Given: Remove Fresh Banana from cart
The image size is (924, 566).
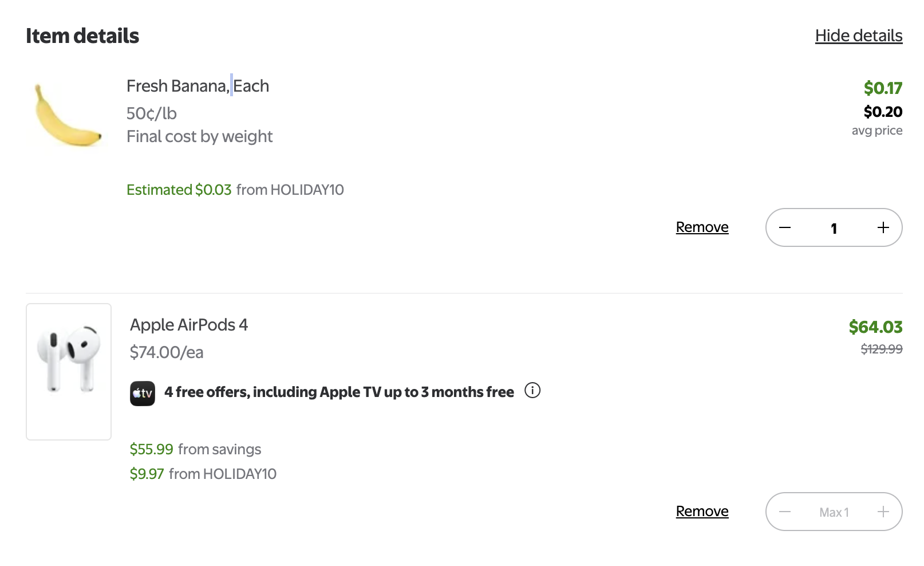Looking at the screenshot, I should [702, 227].
